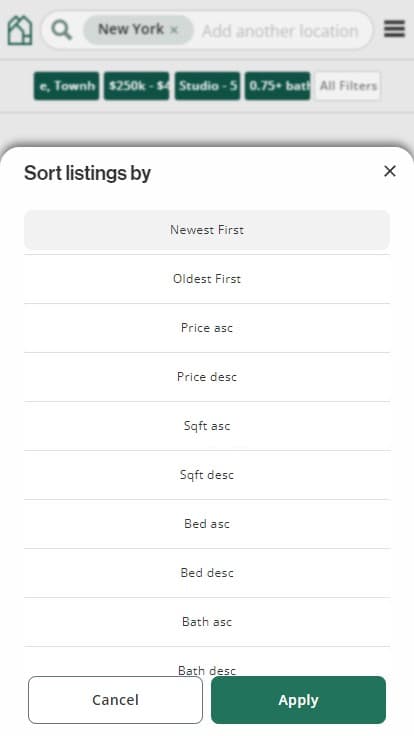
Task: Choose Oldest First sort option
Action: [207, 279]
